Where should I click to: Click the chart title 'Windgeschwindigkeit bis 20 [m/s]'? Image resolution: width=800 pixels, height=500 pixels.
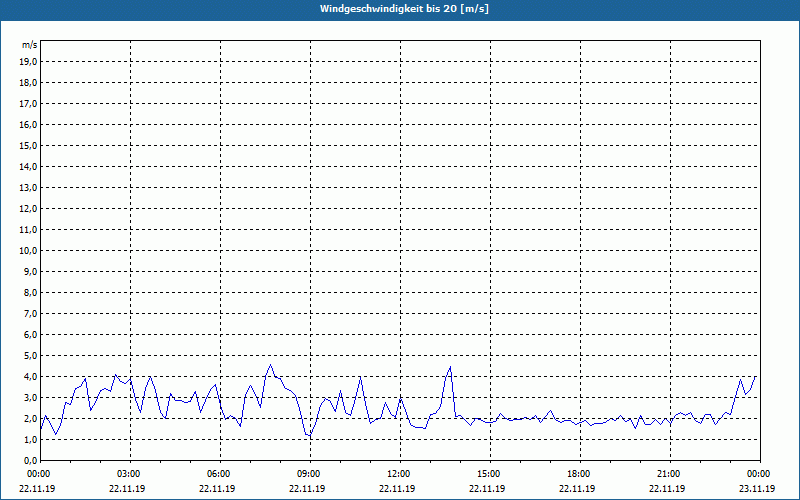(404, 9)
